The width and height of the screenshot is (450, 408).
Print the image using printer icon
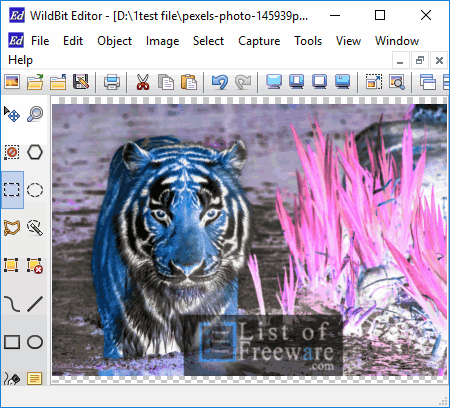(x=112, y=82)
